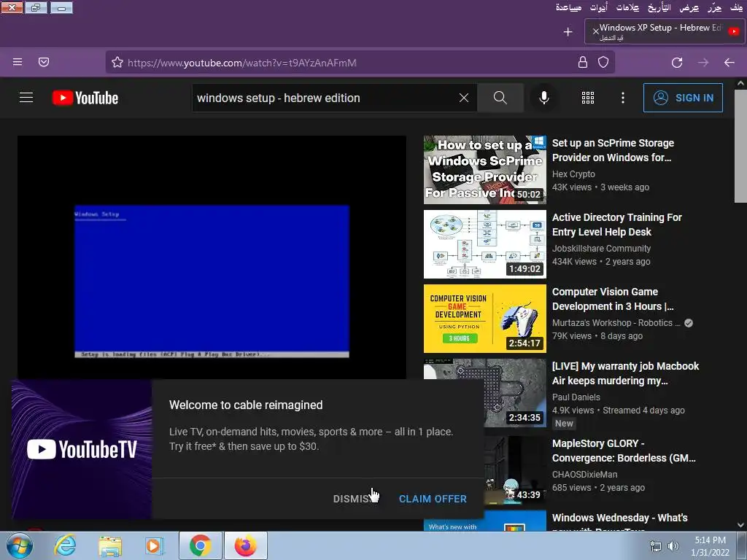This screenshot has width=747, height=560.
Task: Open 'MapleStory GLORY - Convergence' title
Action: (624, 451)
